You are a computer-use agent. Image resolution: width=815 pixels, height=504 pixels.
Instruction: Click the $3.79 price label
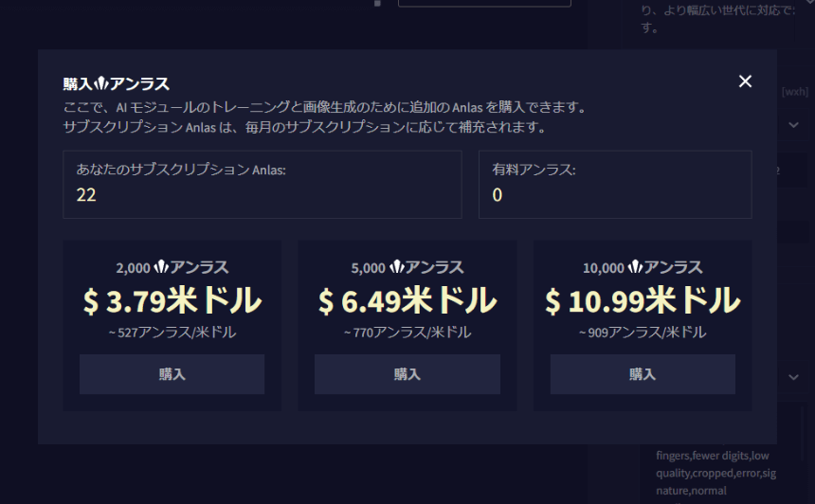172,301
